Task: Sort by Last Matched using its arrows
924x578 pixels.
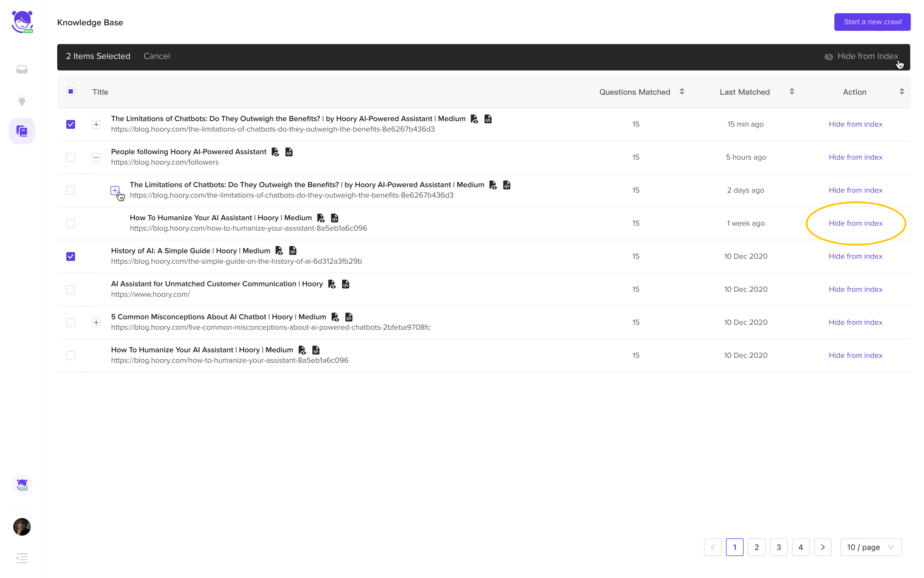Action: click(792, 92)
